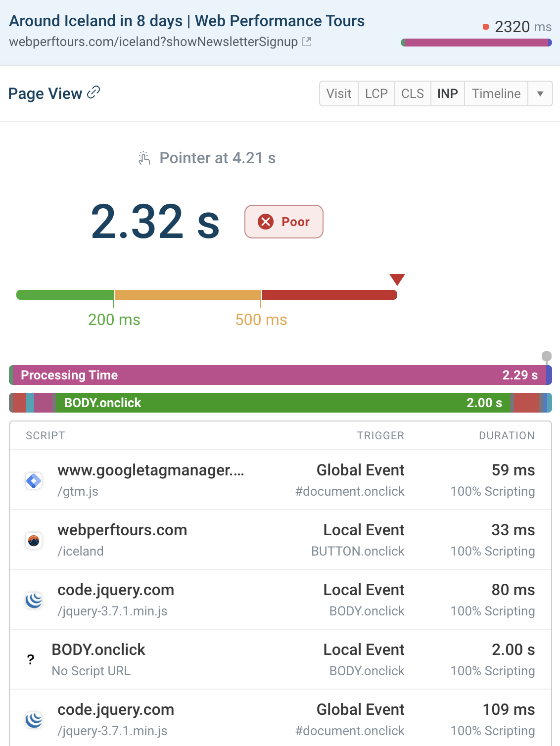The width and height of the screenshot is (560, 746).
Task: Open the Timeline tab
Action: [496, 93]
